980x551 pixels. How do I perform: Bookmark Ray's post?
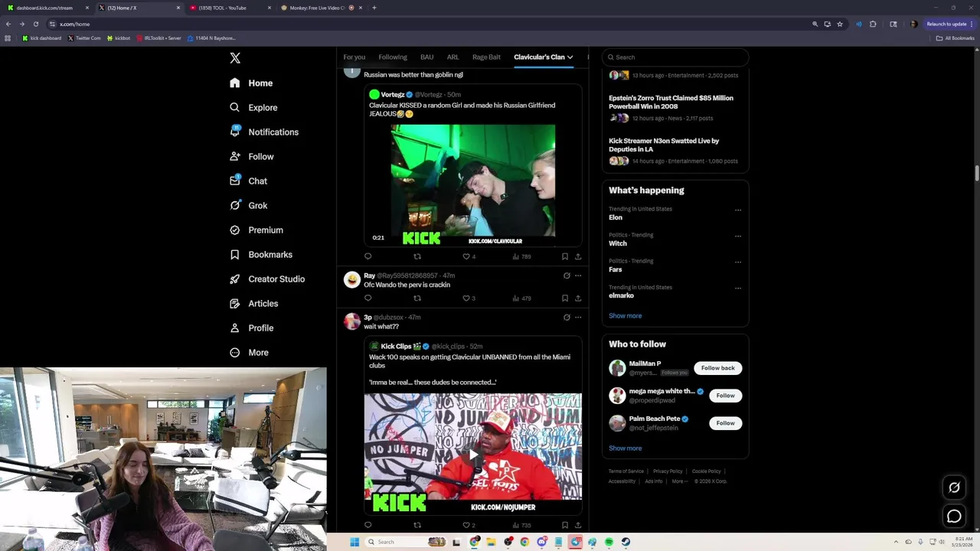[565, 298]
